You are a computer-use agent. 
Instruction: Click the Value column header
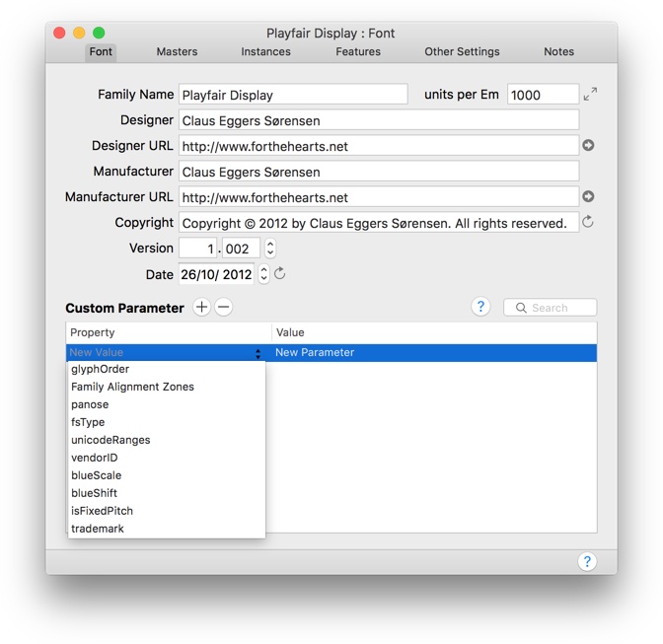click(434, 332)
